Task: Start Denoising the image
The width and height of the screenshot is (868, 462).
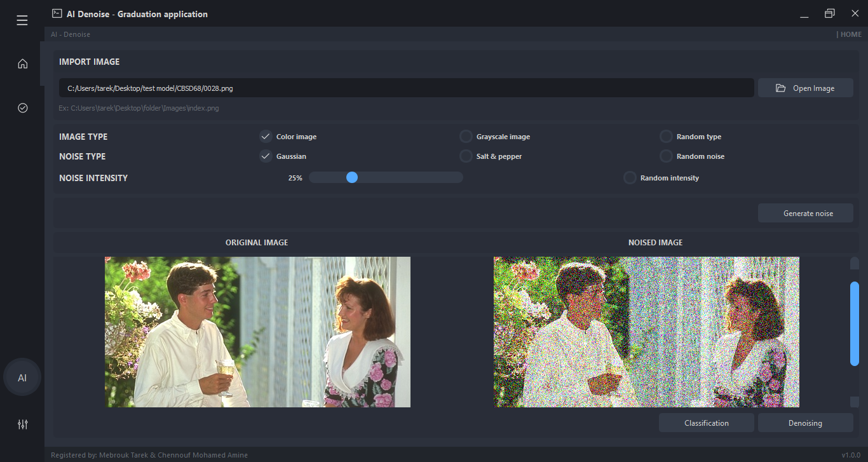Action: (806, 423)
